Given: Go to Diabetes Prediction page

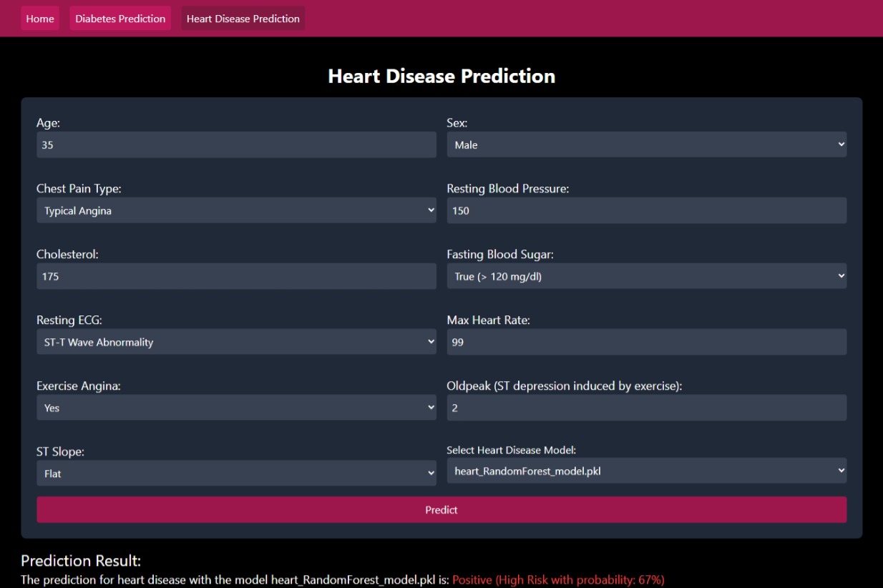Looking at the screenshot, I should coord(120,19).
